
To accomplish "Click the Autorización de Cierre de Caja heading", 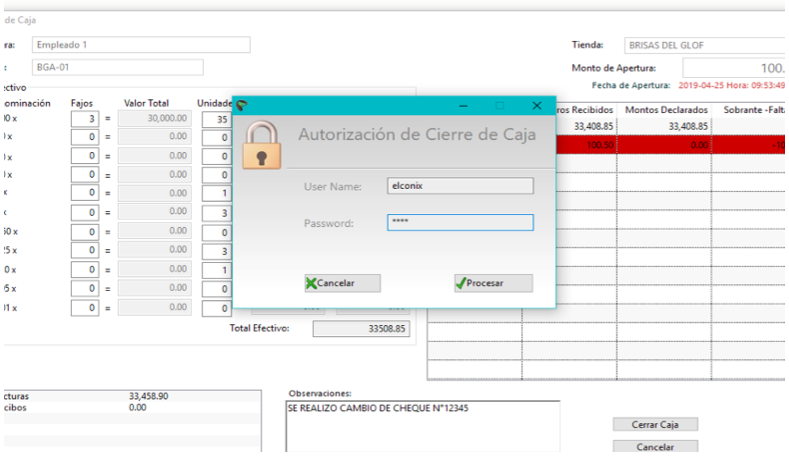I will click(x=417, y=134).
